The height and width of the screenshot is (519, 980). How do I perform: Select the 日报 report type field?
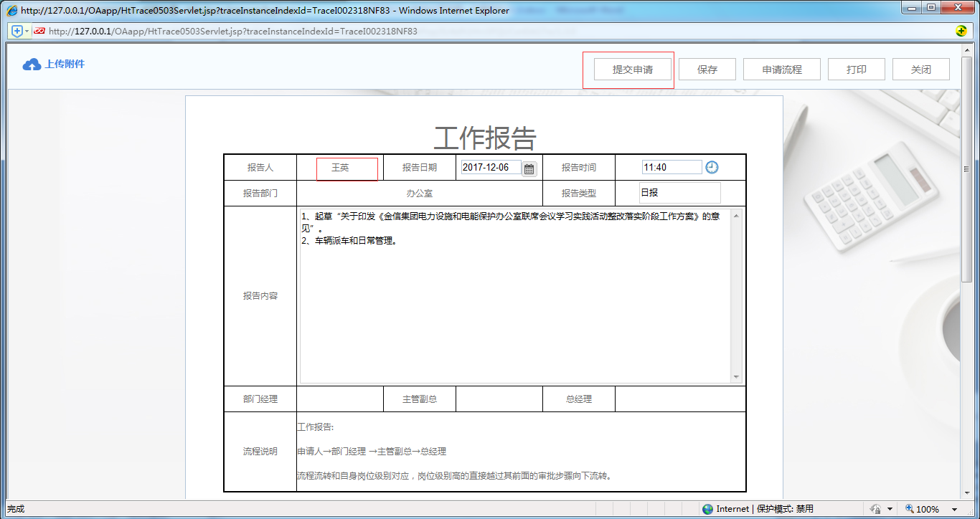point(679,192)
